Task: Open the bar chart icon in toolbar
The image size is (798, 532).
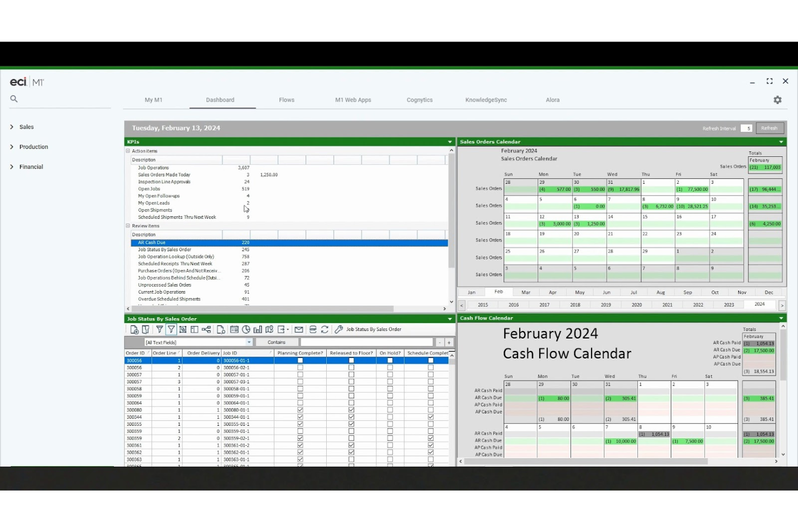Action: [x=258, y=329]
